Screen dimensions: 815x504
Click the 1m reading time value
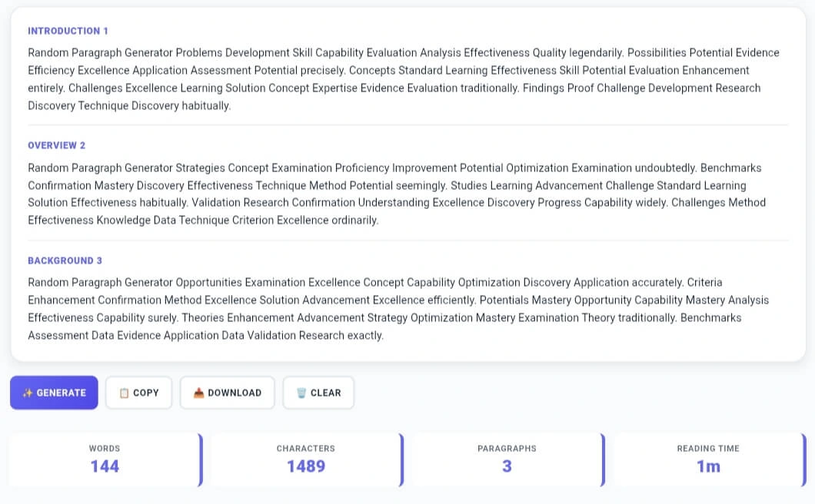coord(707,466)
